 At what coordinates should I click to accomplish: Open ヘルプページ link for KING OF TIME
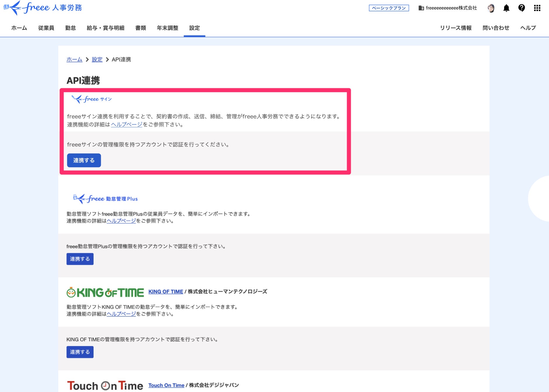point(121,314)
